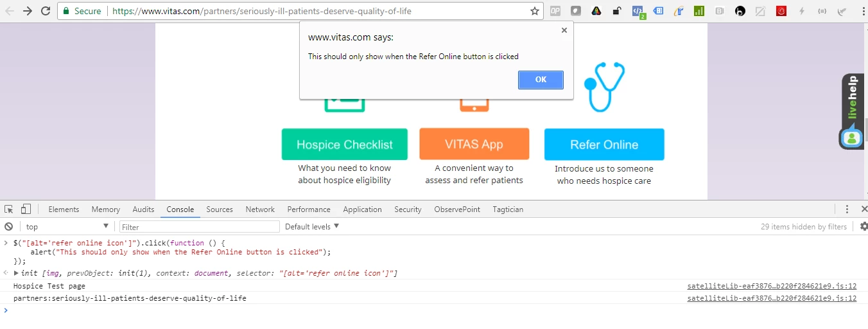
Task: Click the curly braces extension icon
Action: point(822,11)
